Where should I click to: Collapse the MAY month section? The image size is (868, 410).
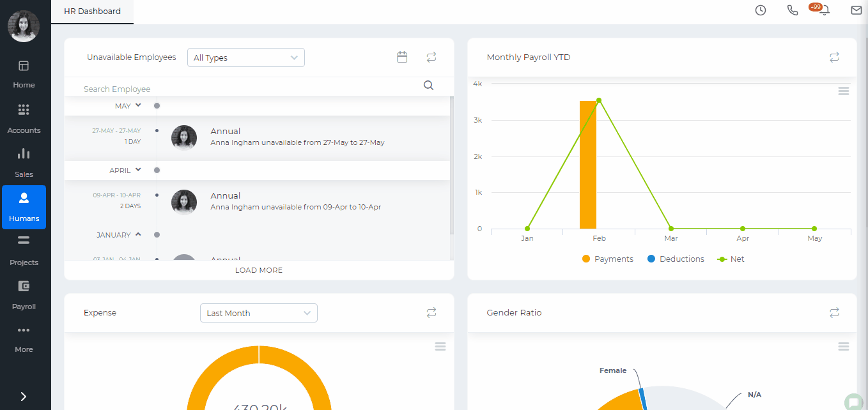click(x=138, y=105)
